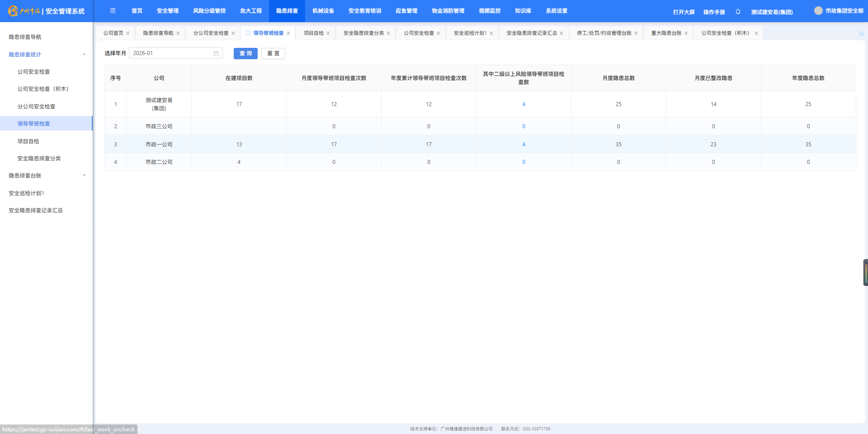868x434 pixels.
Task: Open 打开大屏 in the header
Action: [684, 12]
